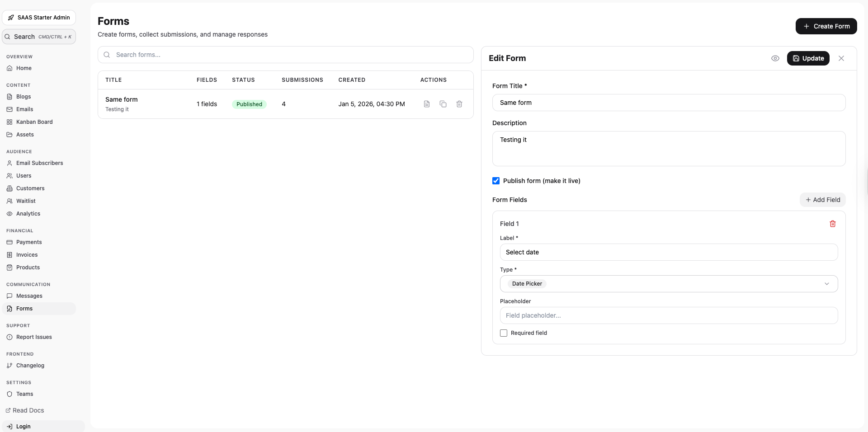Viewport: 868px width, 432px height.
Task: Click the Add Field button
Action: pyautogui.click(x=823, y=200)
